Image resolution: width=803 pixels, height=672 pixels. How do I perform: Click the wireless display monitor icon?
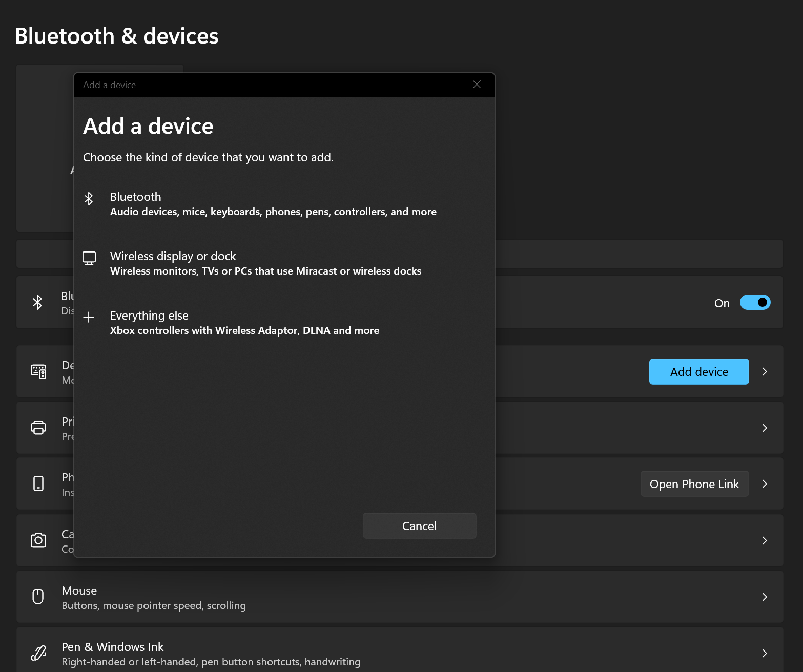pos(89,258)
